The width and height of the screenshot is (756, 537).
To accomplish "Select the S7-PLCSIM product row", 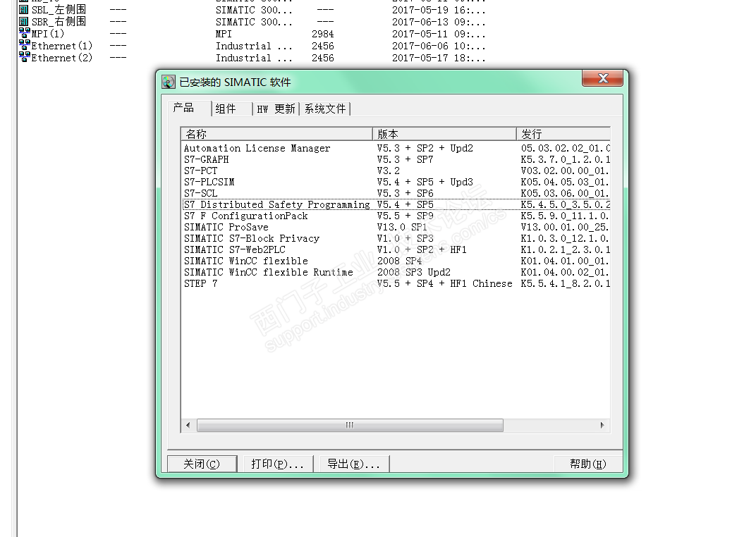I will [396, 182].
